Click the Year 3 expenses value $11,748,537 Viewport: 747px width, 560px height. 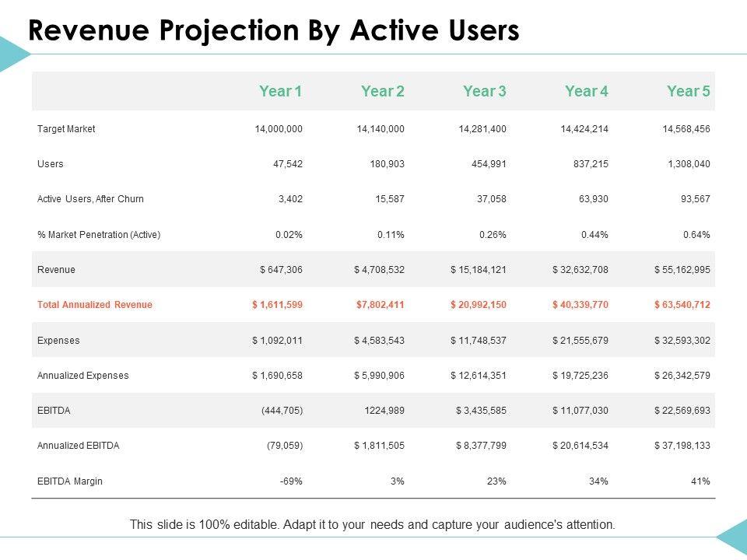click(478, 341)
